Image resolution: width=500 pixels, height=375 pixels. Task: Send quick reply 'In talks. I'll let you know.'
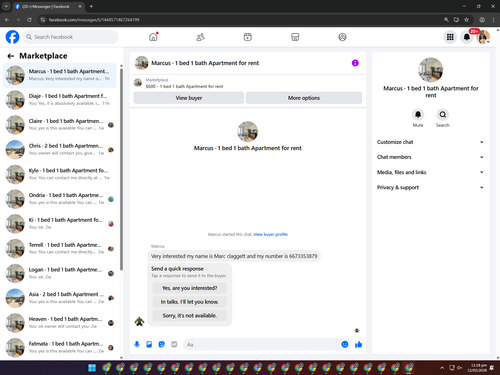(x=189, y=302)
